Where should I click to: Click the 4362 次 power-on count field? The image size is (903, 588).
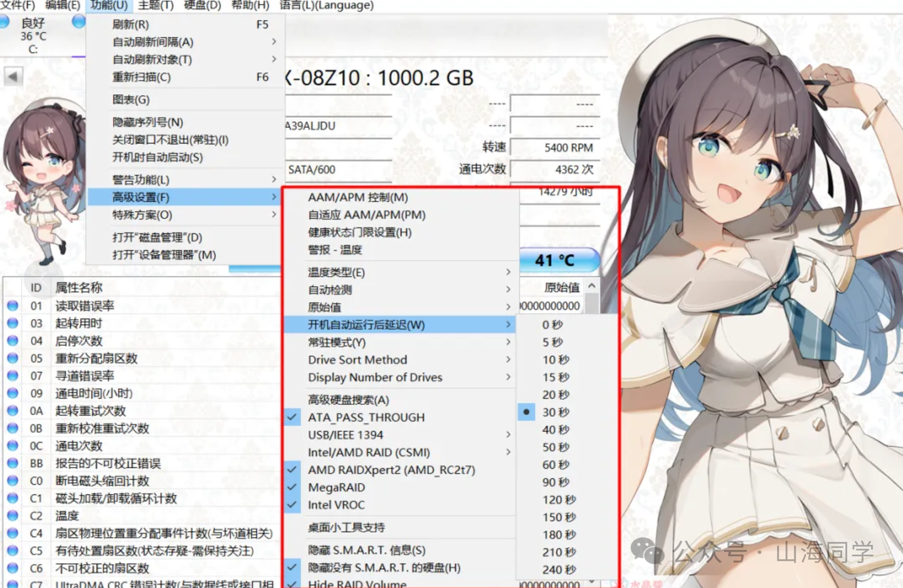pyautogui.click(x=555, y=169)
